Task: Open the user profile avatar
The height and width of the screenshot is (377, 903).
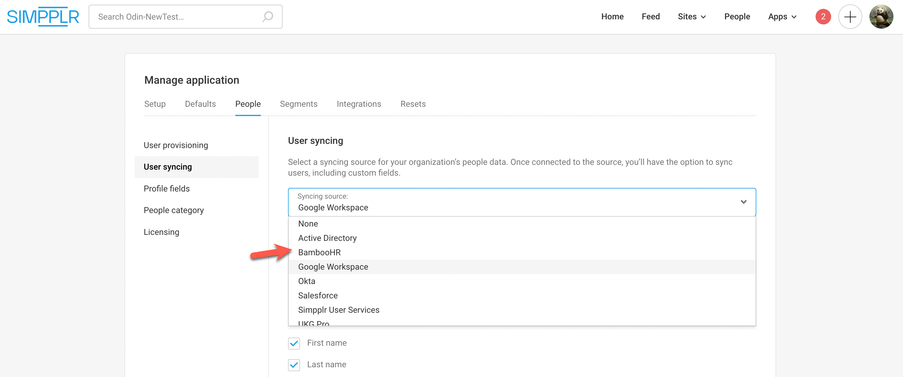Action: coord(881,17)
